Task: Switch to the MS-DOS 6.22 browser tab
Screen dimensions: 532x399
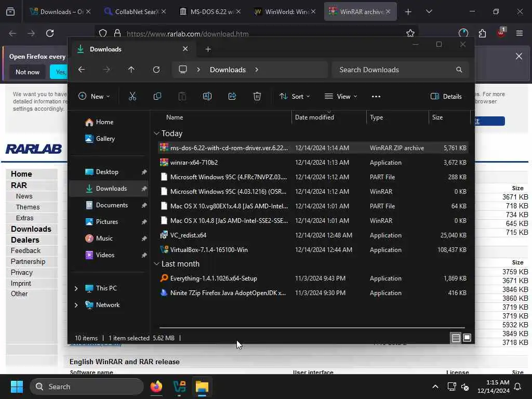Action: coord(210,12)
